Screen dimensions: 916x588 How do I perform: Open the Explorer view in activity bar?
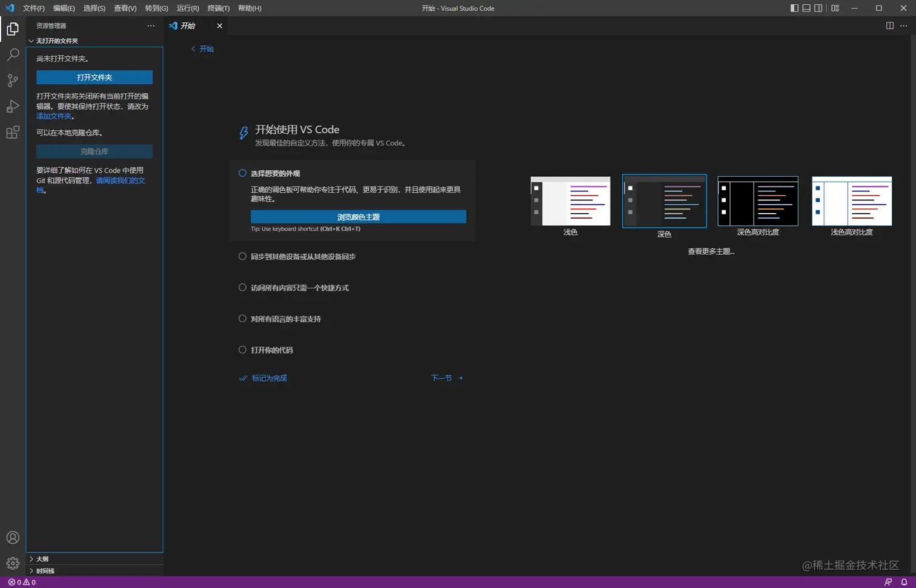pos(13,29)
